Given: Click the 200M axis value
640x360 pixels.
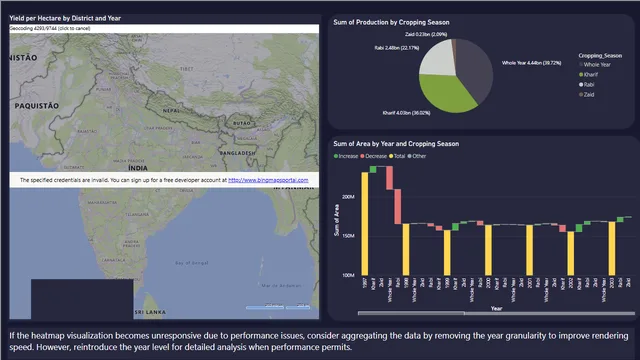Looking at the screenshot, I should click(348, 197).
